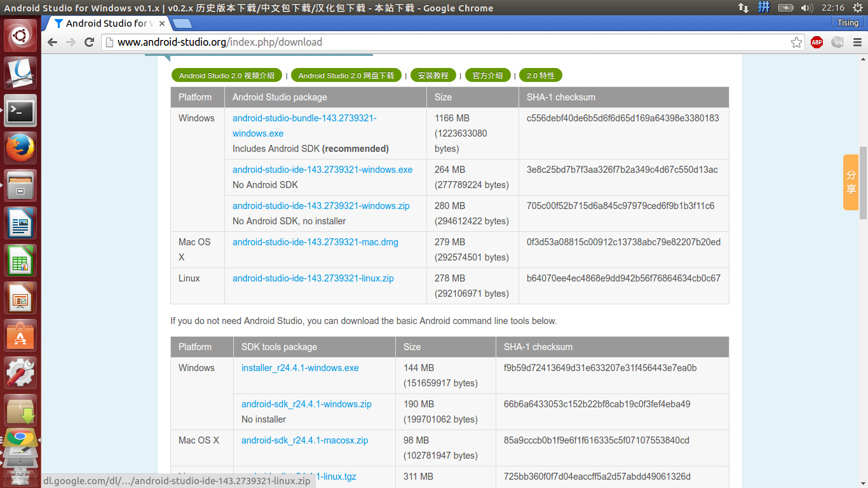This screenshot has width=868, height=488.
Task: Open the 2.0 特性 button
Action: tap(541, 75)
